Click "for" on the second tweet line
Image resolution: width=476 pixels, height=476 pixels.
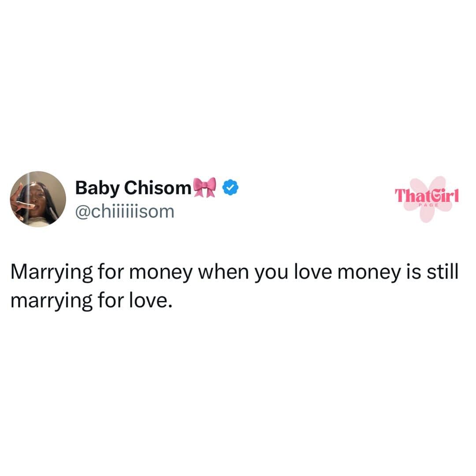111,300
